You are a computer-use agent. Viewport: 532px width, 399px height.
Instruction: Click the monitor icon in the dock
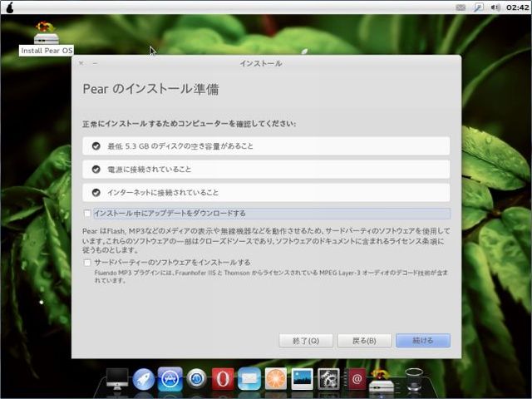(117, 379)
